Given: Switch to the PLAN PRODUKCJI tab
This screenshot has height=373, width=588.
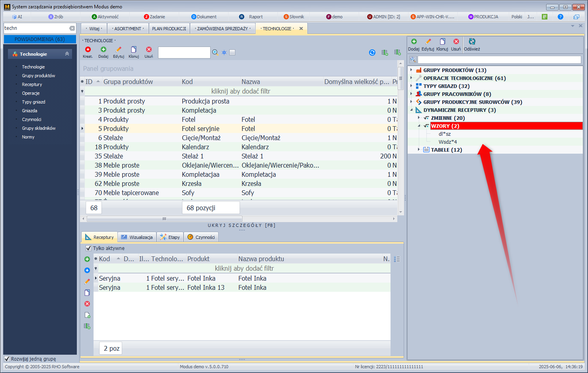Looking at the screenshot, I should tap(169, 29).
